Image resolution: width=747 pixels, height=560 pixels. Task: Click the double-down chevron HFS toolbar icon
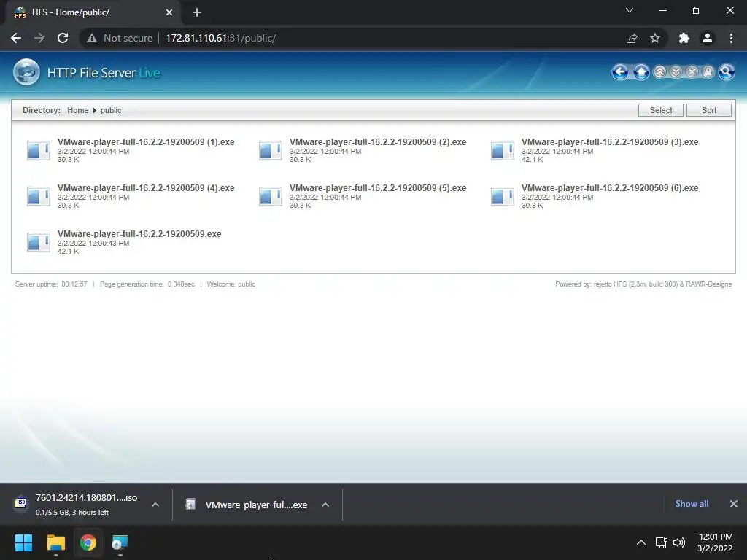click(676, 72)
